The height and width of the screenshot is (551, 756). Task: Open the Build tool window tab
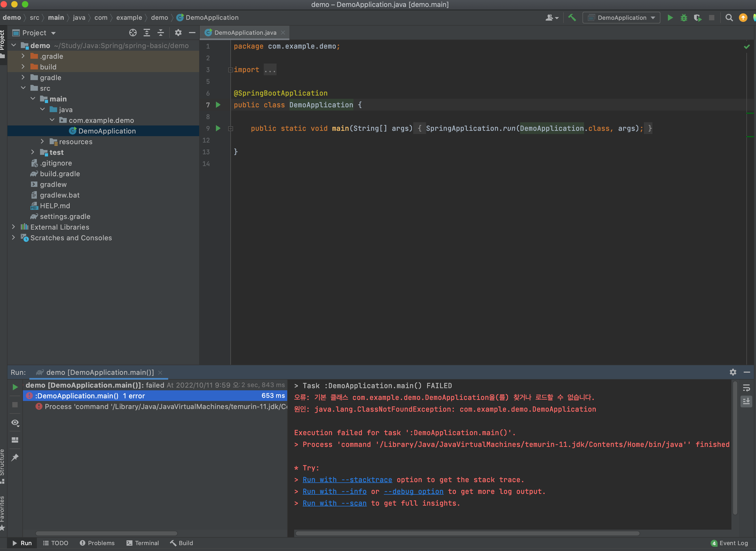[x=182, y=543]
